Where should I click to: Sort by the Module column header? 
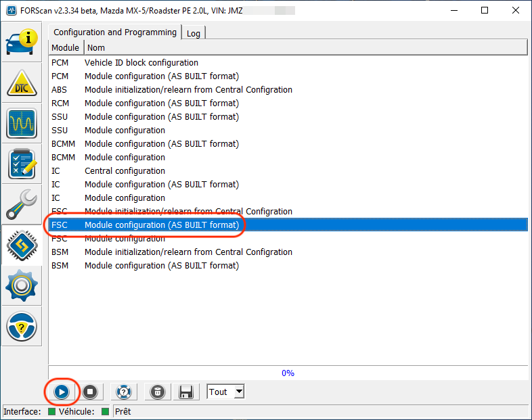(x=66, y=48)
